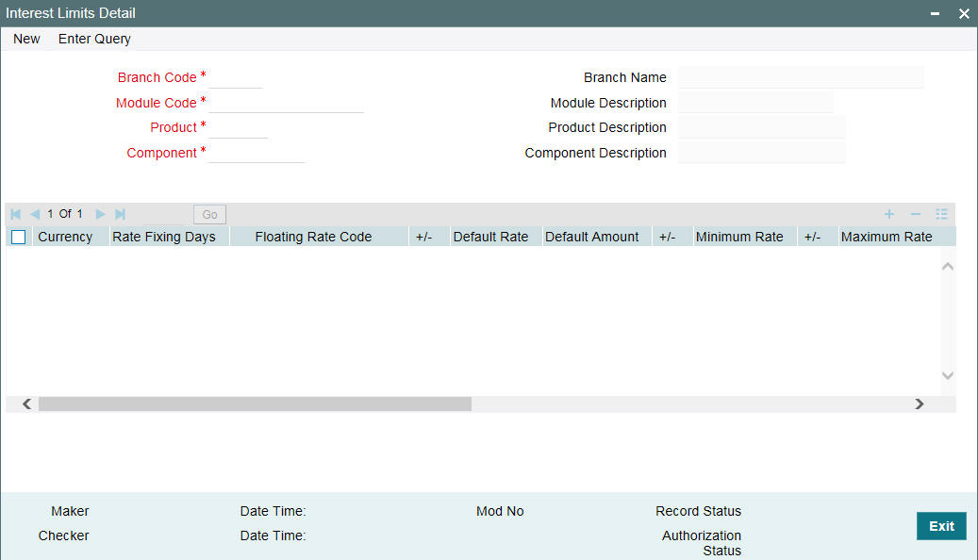Focus the Module Code field
Image resolution: width=978 pixels, height=560 pixels.
[286, 102]
